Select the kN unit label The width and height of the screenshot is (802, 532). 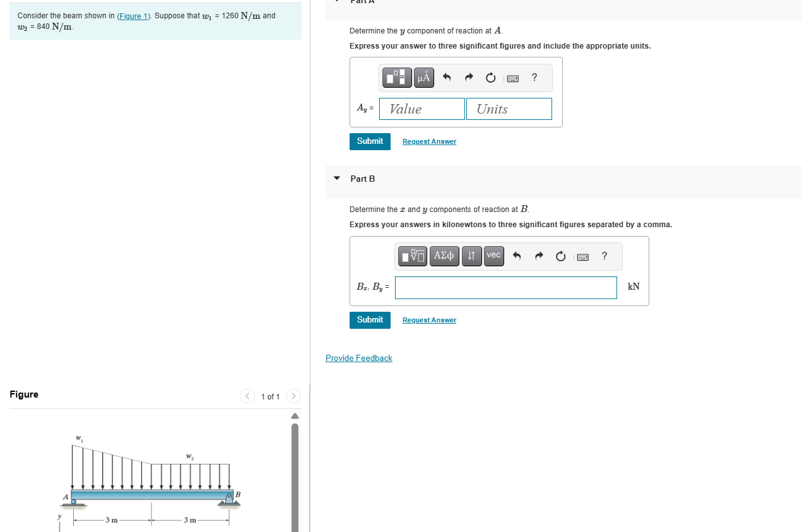[634, 287]
